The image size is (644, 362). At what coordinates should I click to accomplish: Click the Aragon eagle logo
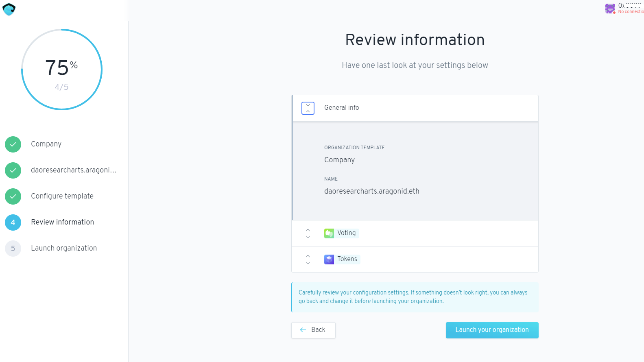(x=9, y=9)
